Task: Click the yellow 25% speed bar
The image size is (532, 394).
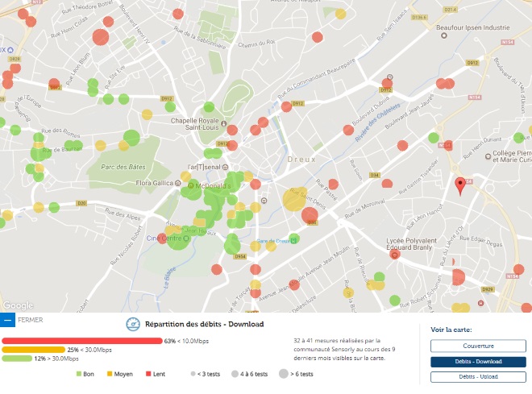Action: [x=33, y=350]
